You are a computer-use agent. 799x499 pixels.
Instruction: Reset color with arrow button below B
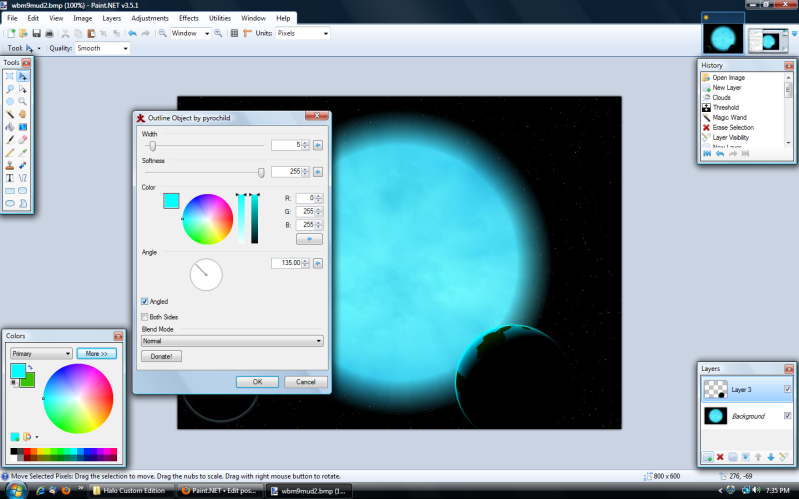pos(309,239)
